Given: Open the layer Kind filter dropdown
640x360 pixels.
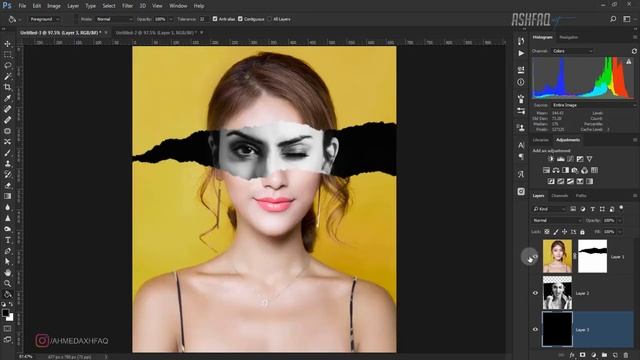Looking at the screenshot, I should click(549, 209).
